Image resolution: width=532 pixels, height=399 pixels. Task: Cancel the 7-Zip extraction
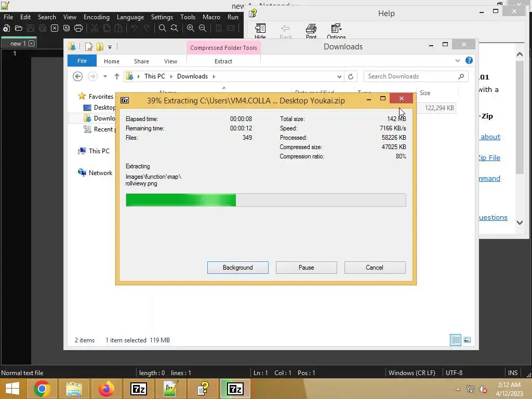[x=375, y=268]
